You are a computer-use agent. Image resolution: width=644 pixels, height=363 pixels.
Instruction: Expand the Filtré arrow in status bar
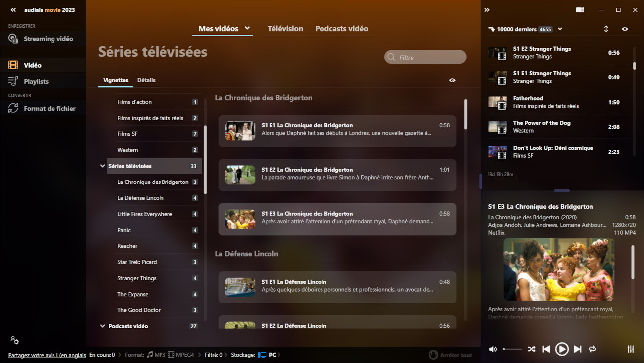point(226,355)
